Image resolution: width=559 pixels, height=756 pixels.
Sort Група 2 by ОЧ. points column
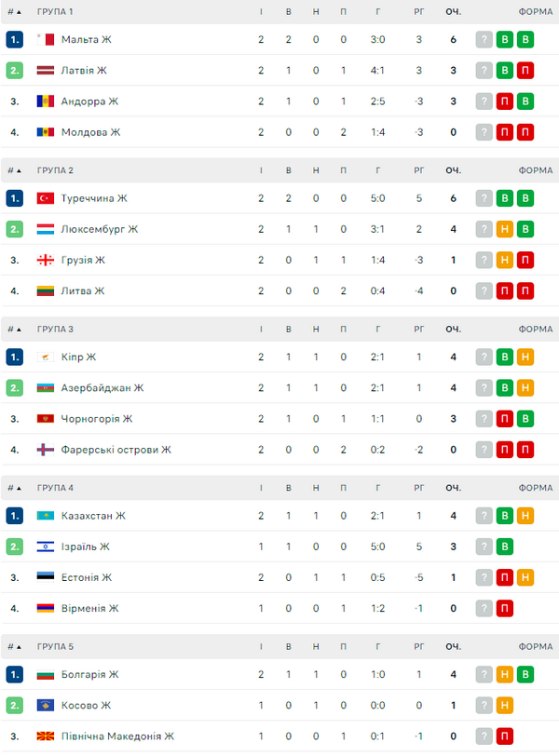454,170
